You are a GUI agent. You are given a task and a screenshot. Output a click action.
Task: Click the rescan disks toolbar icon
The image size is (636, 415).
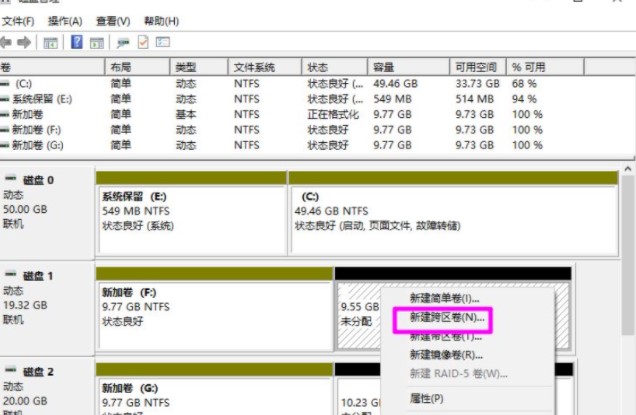tap(124, 42)
